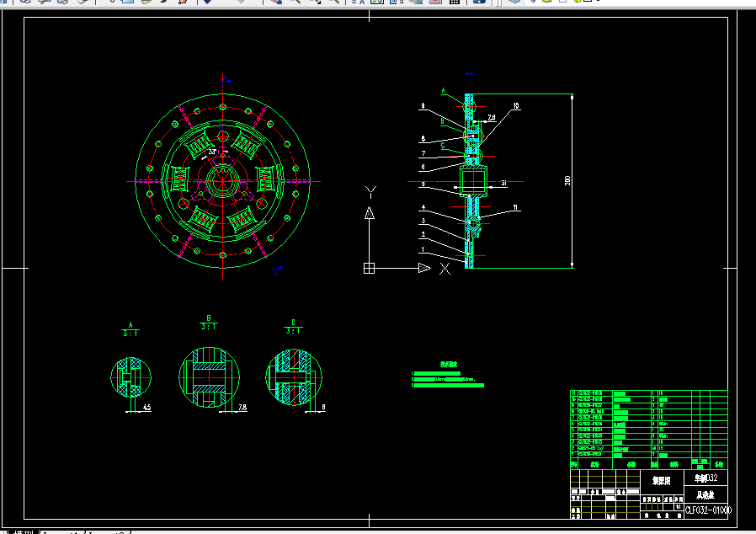Click the UCS origin square icon
The height and width of the screenshot is (534, 756).
tap(369, 268)
